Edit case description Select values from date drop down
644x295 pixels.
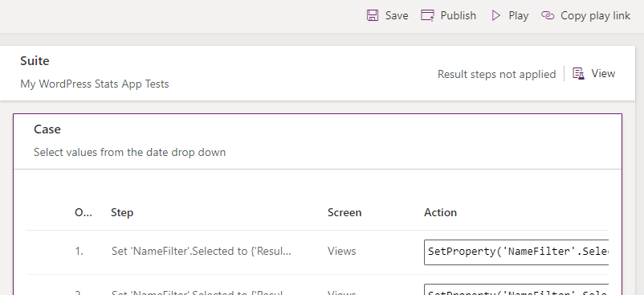[x=130, y=152]
